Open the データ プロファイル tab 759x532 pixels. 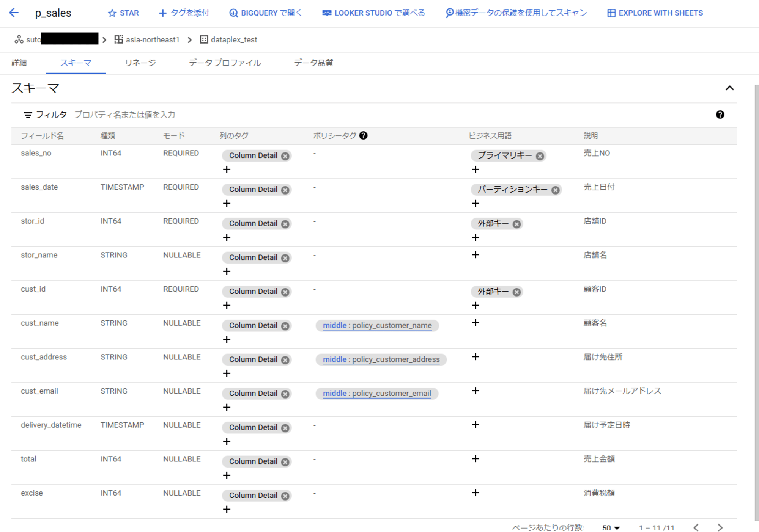click(225, 63)
